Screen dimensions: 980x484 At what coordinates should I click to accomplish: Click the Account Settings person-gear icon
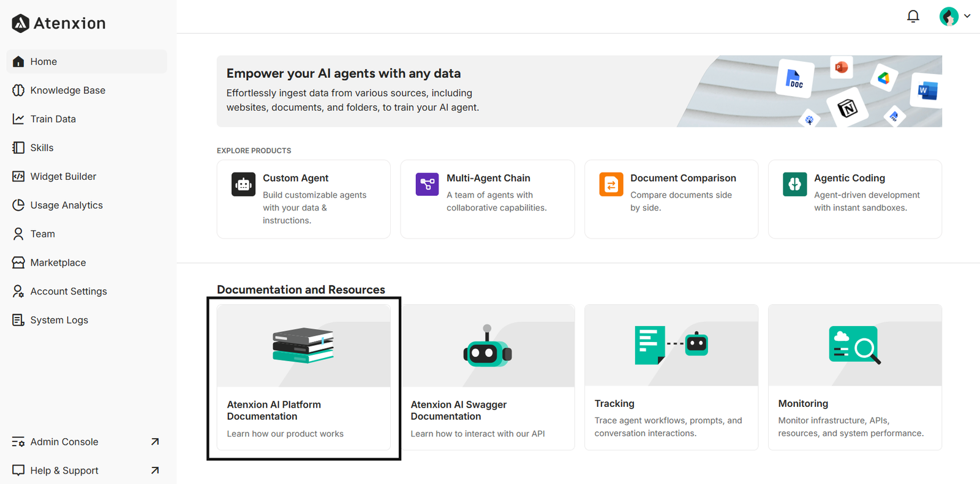[x=18, y=291]
